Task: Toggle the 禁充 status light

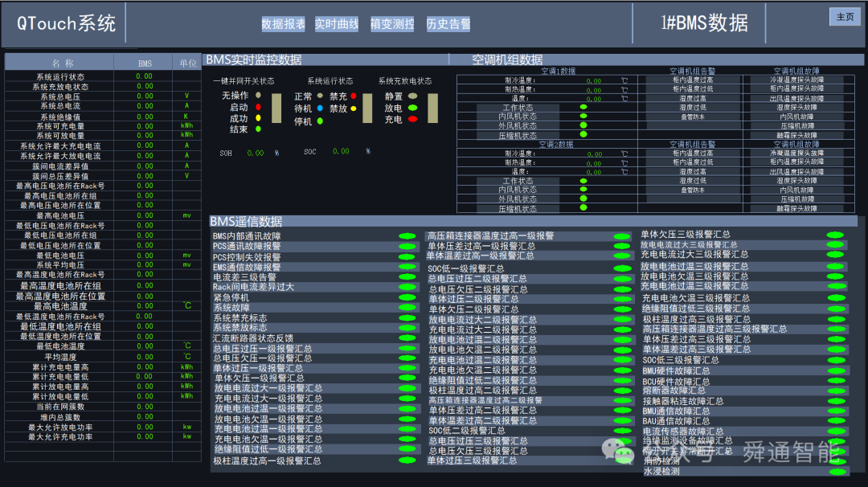Action: (354, 97)
